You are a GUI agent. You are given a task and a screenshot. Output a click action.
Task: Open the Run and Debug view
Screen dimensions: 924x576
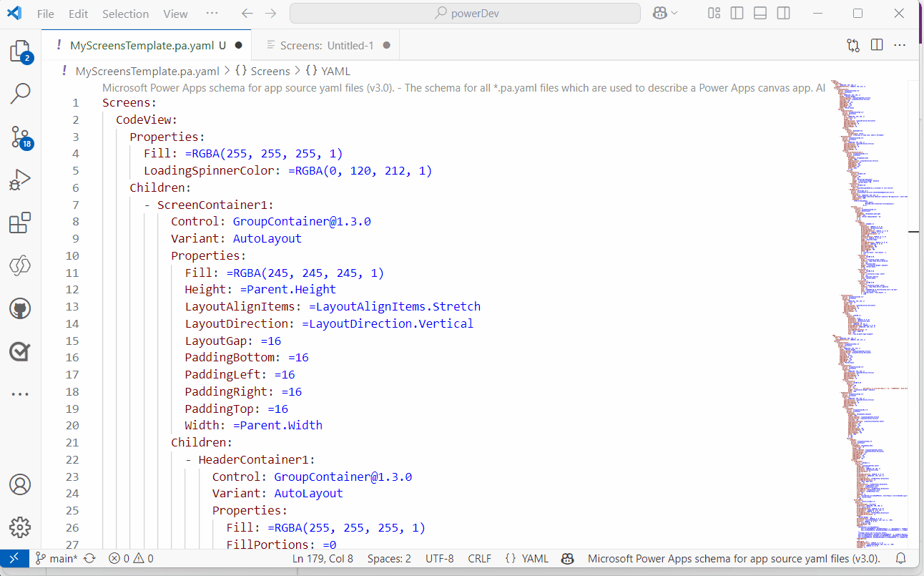[x=20, y=180]
